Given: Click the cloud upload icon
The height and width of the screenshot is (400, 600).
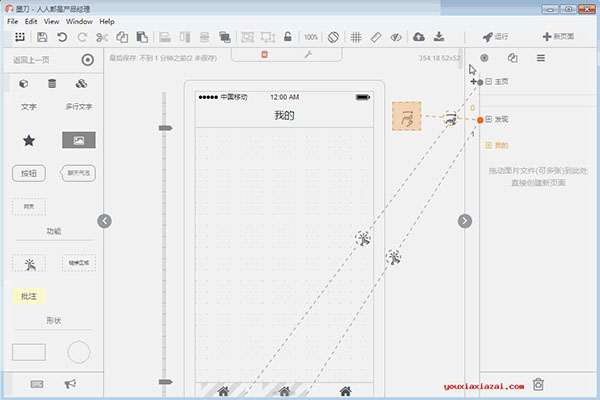Looking at the screenshot, I should (x=418, y=37).
